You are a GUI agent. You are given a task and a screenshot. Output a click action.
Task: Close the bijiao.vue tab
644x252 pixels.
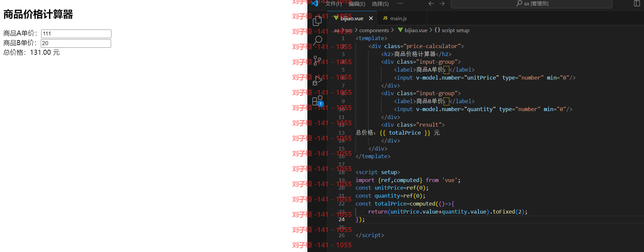pos(371,18)
